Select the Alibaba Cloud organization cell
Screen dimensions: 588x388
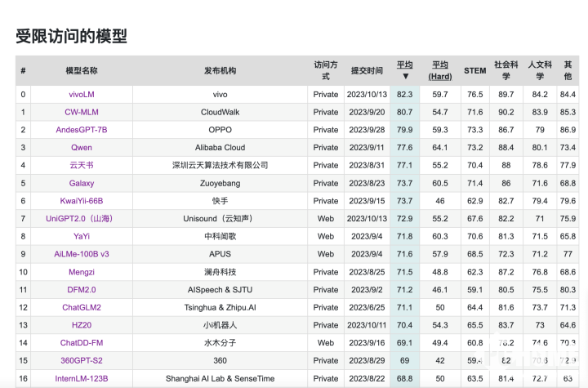tap(220, 148)
